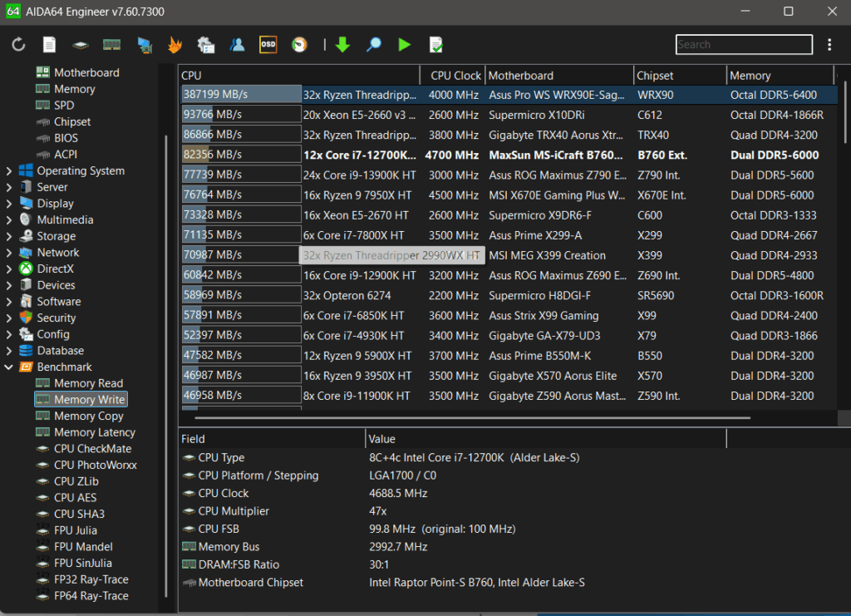Expand the Storage category
This screenshot has height=616, width=851.
[x=9, y=236]
